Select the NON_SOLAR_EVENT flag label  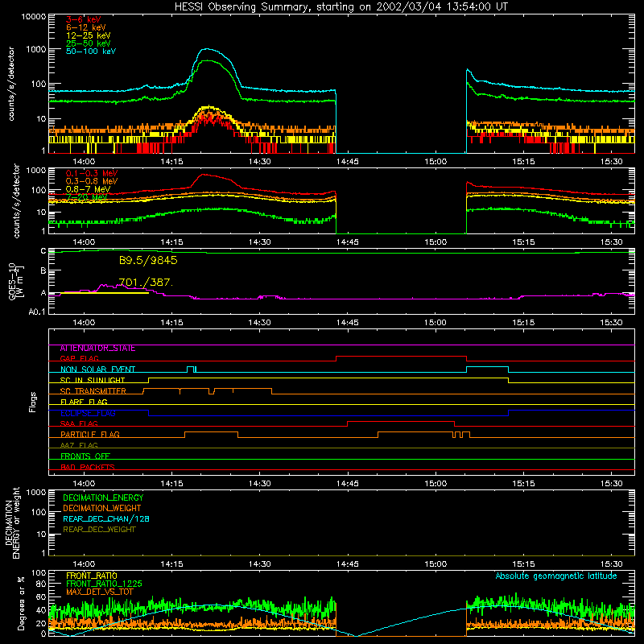coord(97,369)
